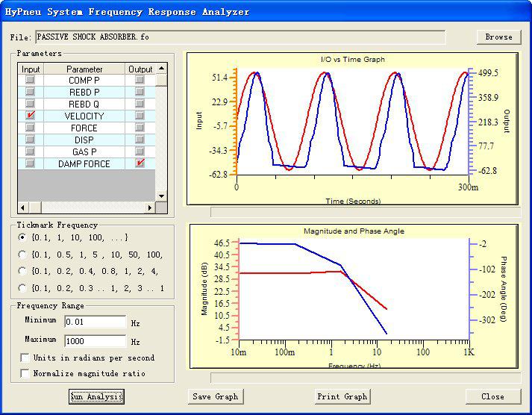Uncheck VELOCITY Input checkbox

point(30,116)
